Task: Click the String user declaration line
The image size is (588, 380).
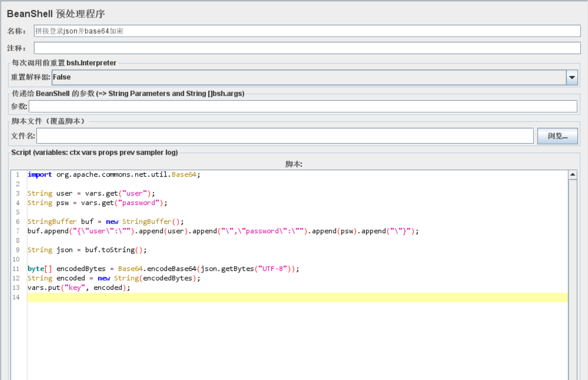Action: 91,194
